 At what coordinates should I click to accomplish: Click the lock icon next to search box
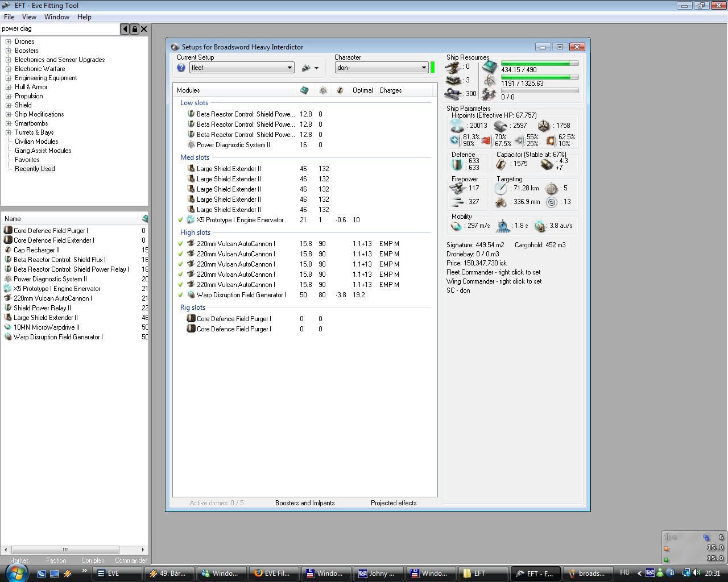[135, 29]
